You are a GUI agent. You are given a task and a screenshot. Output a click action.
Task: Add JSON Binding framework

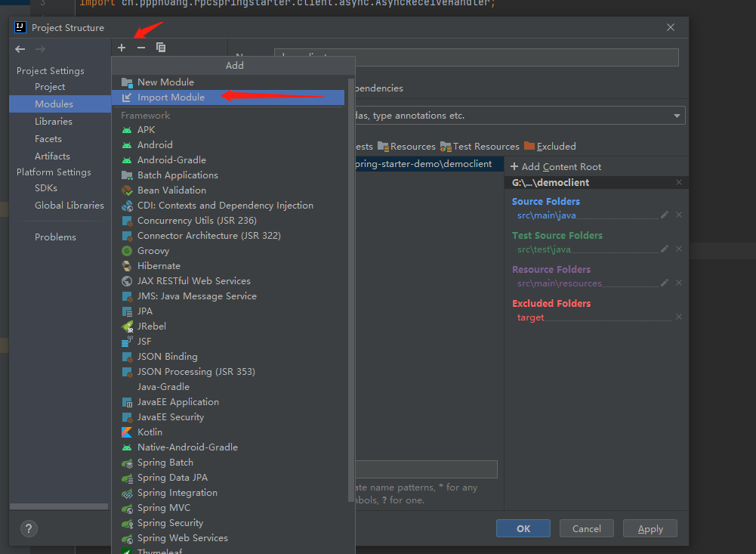point(228,357)
